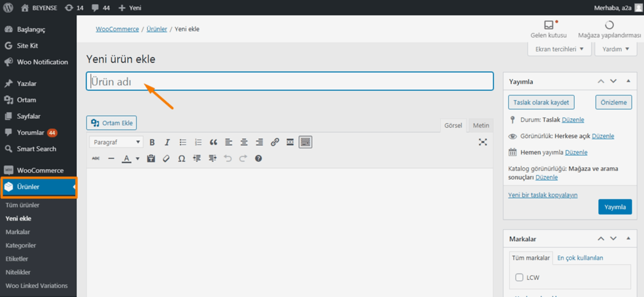The height and width of the screenshot is (297, 644).
Task: Open Mağaza yapılandırması setup icon
Action: [x=609, y=29]
